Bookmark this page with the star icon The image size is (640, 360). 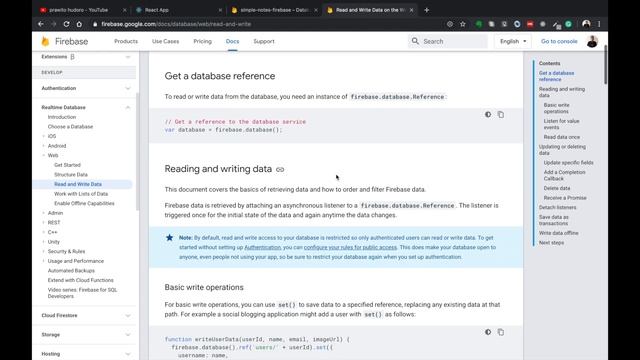tap(462, 24)
